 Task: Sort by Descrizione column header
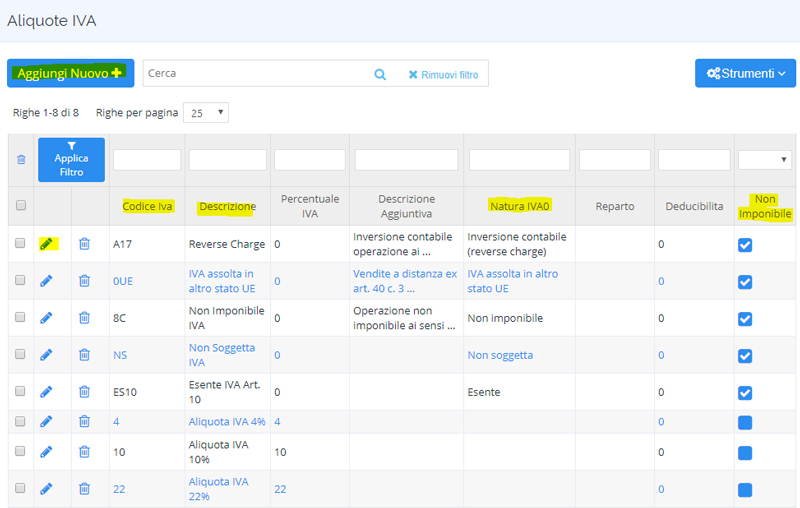click(228, 206)
